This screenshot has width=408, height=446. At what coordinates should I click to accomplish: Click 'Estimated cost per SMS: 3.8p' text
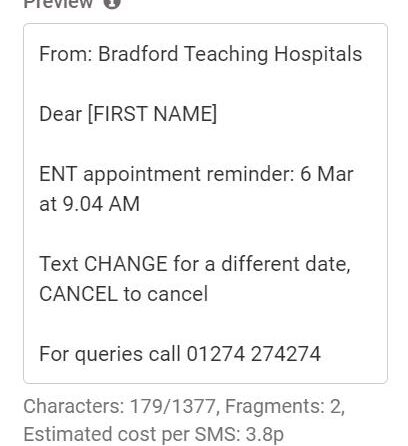pos(154,434)
